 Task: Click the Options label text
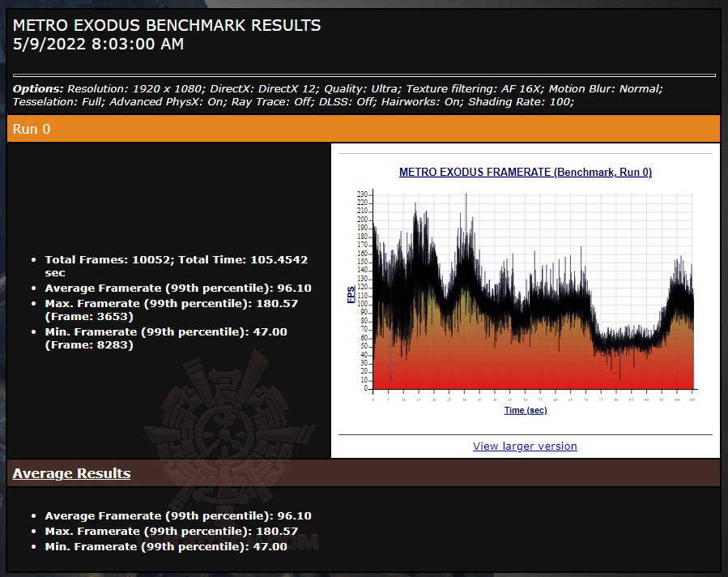(x=38, y=88)
